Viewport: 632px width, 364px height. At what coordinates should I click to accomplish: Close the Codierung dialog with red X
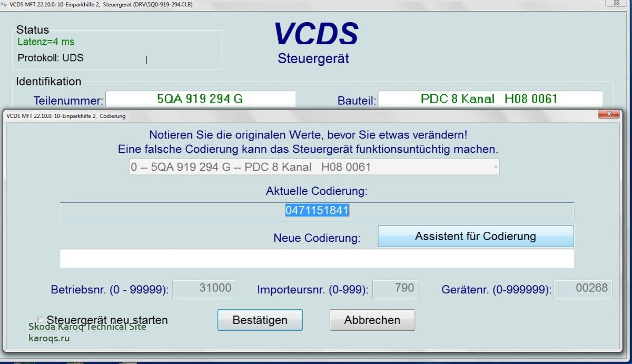608,114
